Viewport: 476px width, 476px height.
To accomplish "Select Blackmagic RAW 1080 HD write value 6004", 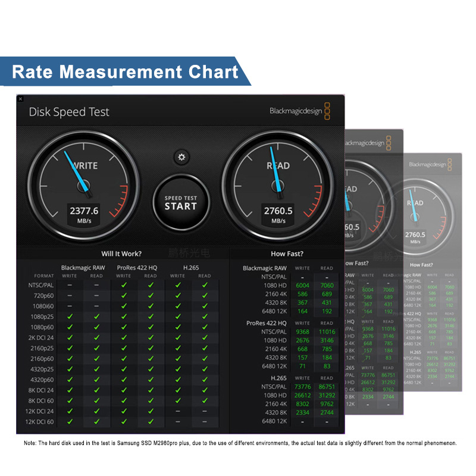I will coord(302,286).
